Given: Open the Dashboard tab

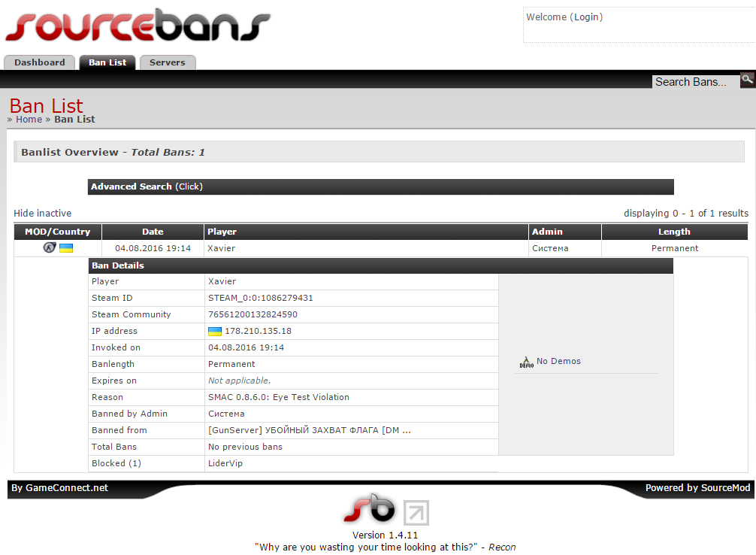Looking at the screenshot, I should 40,62.
